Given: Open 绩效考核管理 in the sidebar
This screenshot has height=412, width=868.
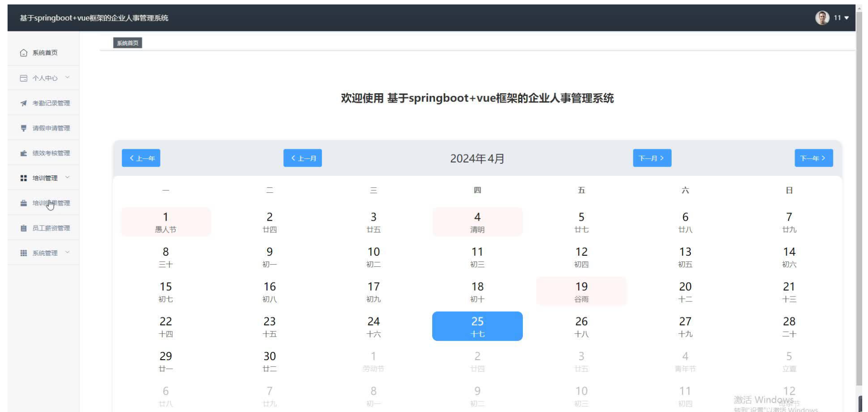Looking at the screenshot, I should [44, 153].
